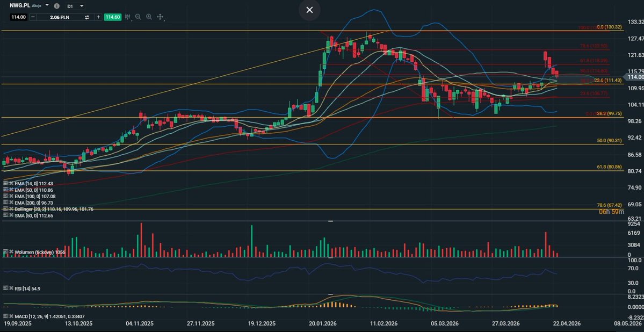Zoom out the chart with the magnifier minus

(x=138, y=17)
